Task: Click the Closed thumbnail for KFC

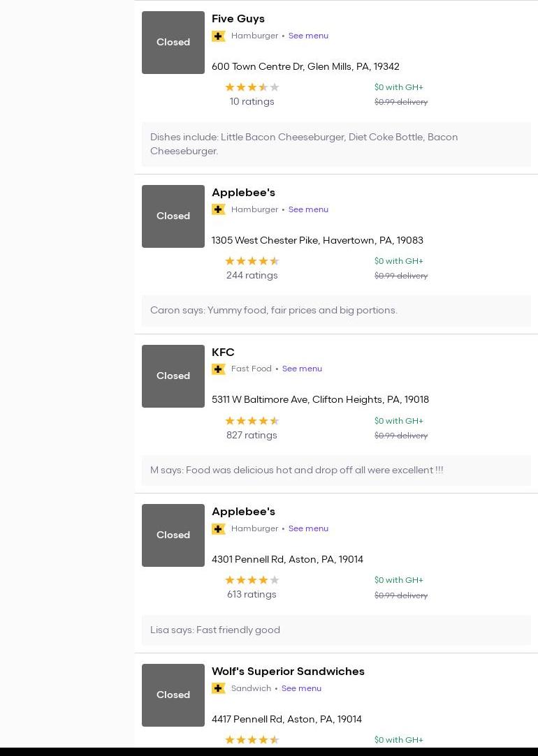Action: tap(173, 376)
